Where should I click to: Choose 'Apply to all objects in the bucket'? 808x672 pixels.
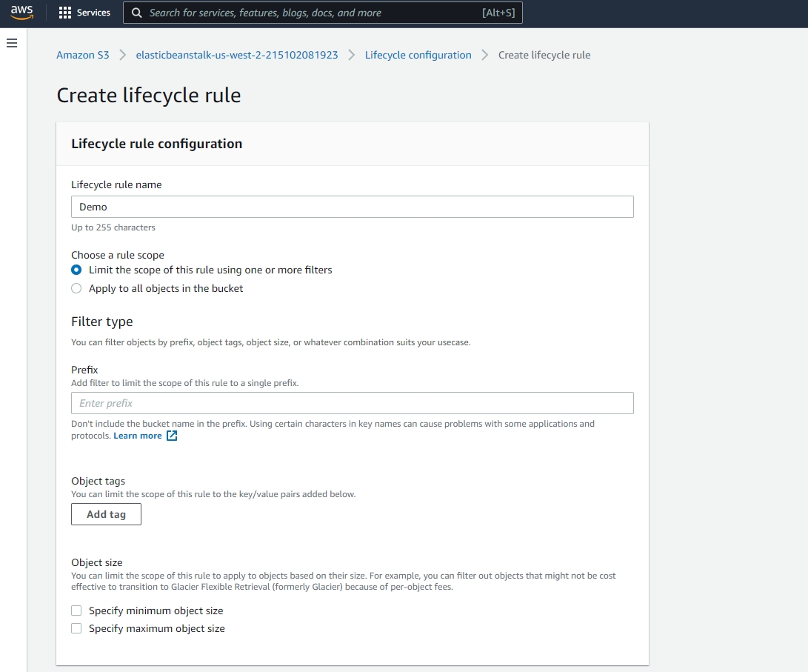pos(76,287)
